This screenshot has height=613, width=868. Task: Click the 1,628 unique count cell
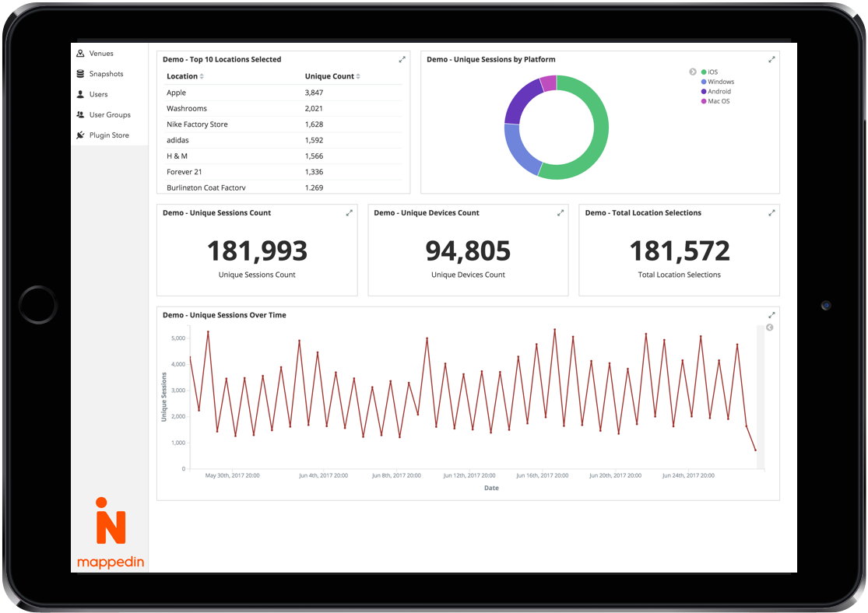click(x=314, y=124)
